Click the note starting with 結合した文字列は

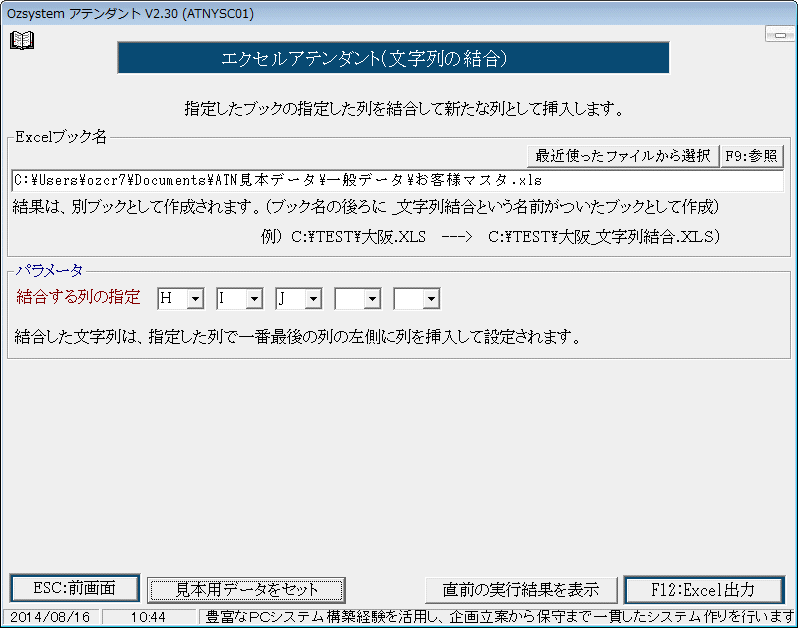point(298,336)
